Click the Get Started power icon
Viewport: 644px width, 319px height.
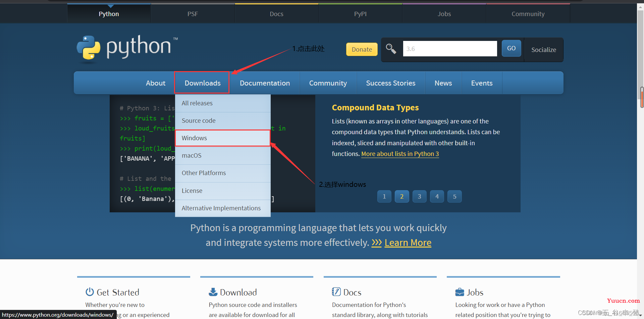tap(90, 292)
